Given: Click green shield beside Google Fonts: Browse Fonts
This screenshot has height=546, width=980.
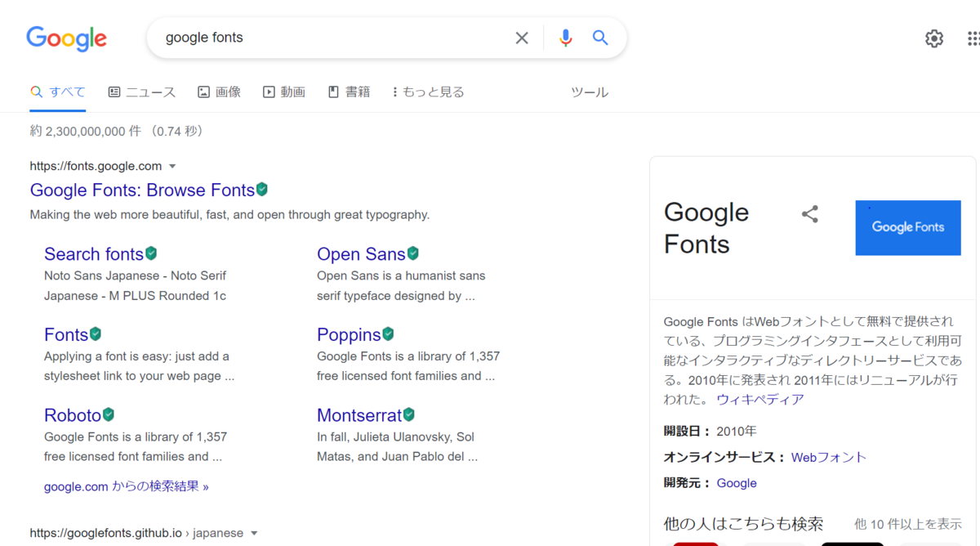Looking at the screenshot, I should [x=262, y=190].
